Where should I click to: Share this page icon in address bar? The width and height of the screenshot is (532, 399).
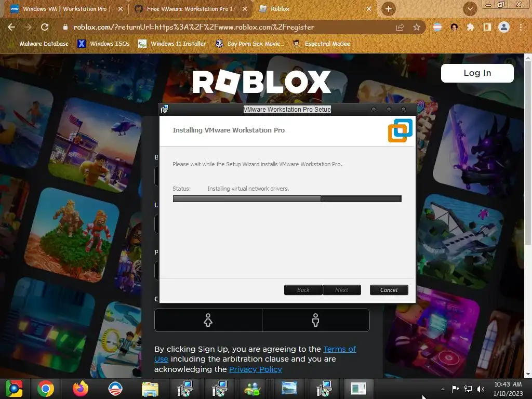click(x=400, y=27)
